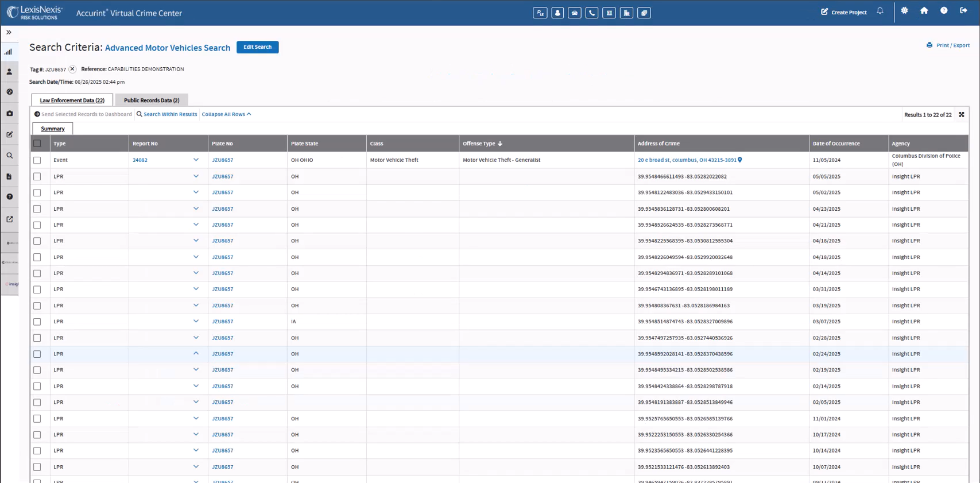Go to home via house icon
The width and height of the screenshot is (980, 483).
[x=924, y=11]
